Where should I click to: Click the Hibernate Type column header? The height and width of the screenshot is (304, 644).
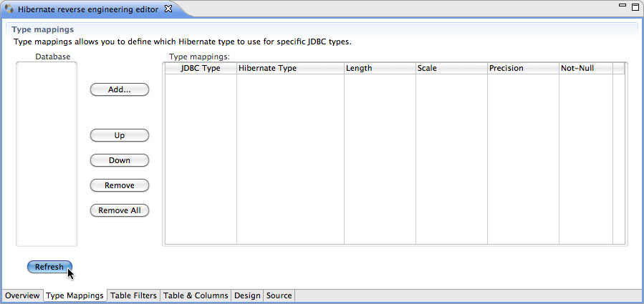[290, 69]
